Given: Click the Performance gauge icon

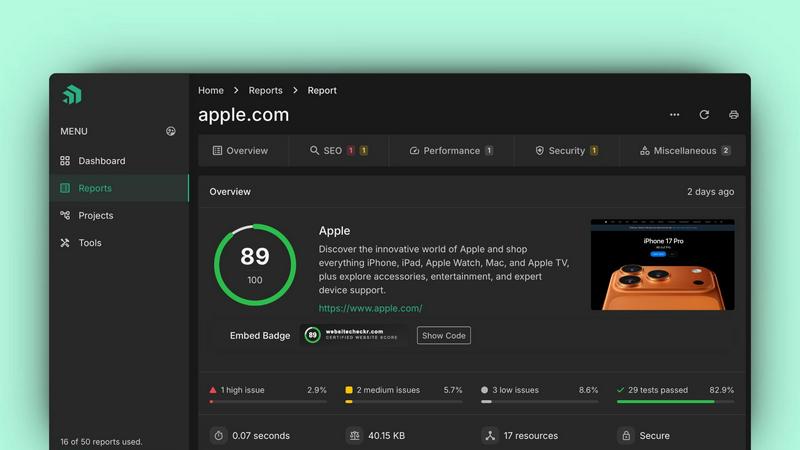Looking at the screenshot, I should coord(414,151).
